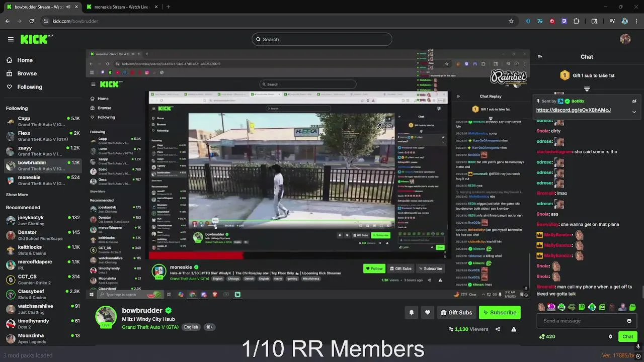Focus the Kick search box
Image resolution: width=644 pixels, height=362 pixels.
click(x=321, y=39)
